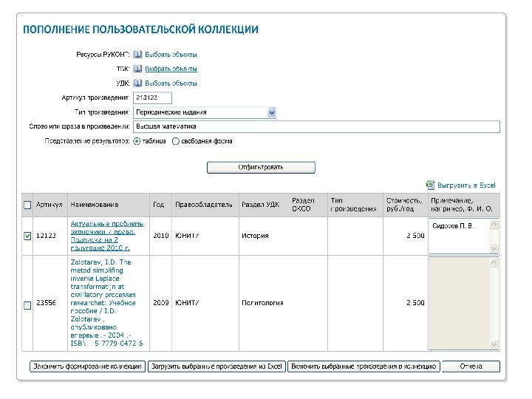This screenshot has width=532, height=399.
Task: Click the Excel icon next to Выгрузить в Excel
Action: 430,185
